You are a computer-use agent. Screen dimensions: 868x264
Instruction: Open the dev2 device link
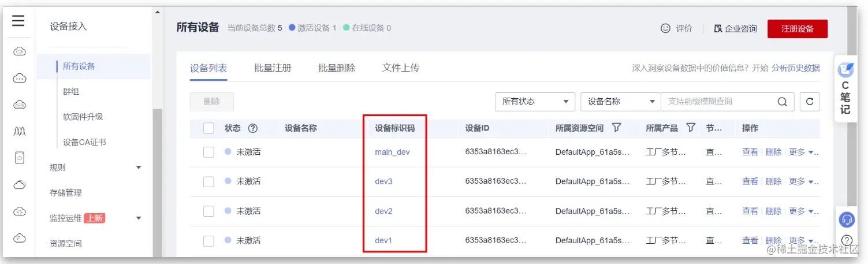coord(383,211)
